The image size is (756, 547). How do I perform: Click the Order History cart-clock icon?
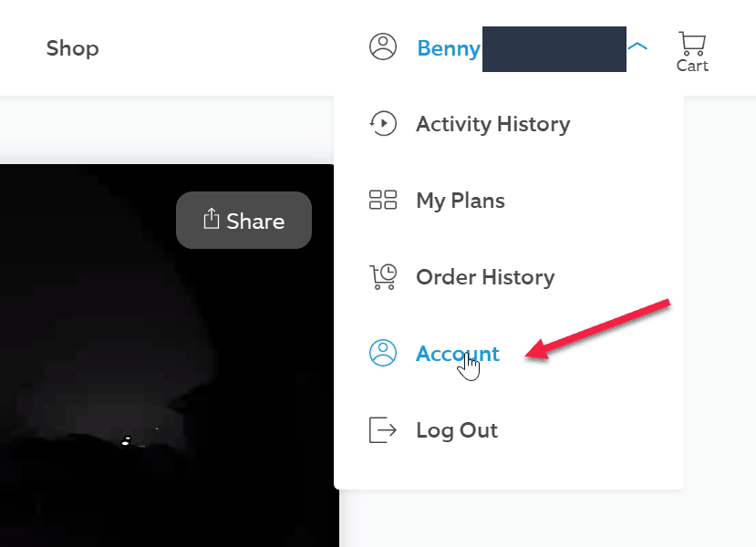coord(383,277)
